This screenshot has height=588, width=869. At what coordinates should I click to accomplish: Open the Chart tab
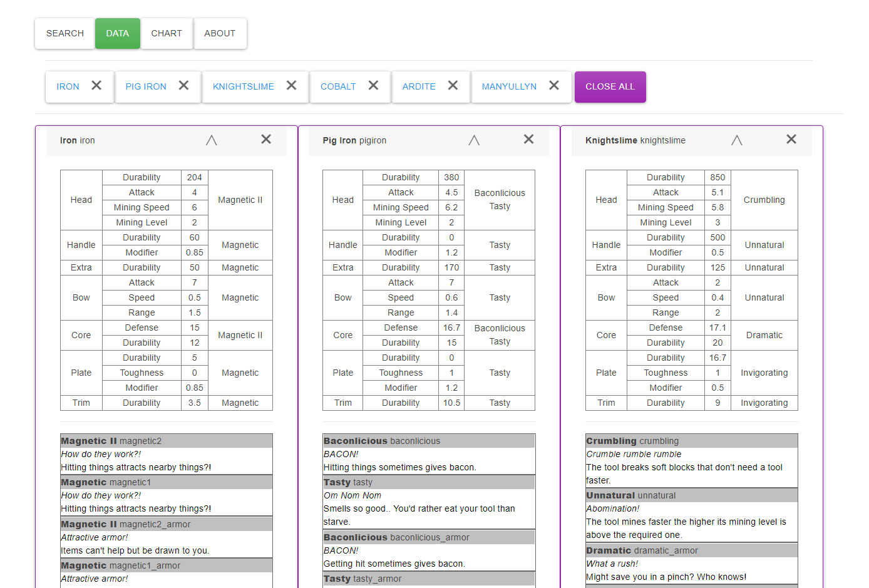(x=167, y=33)
